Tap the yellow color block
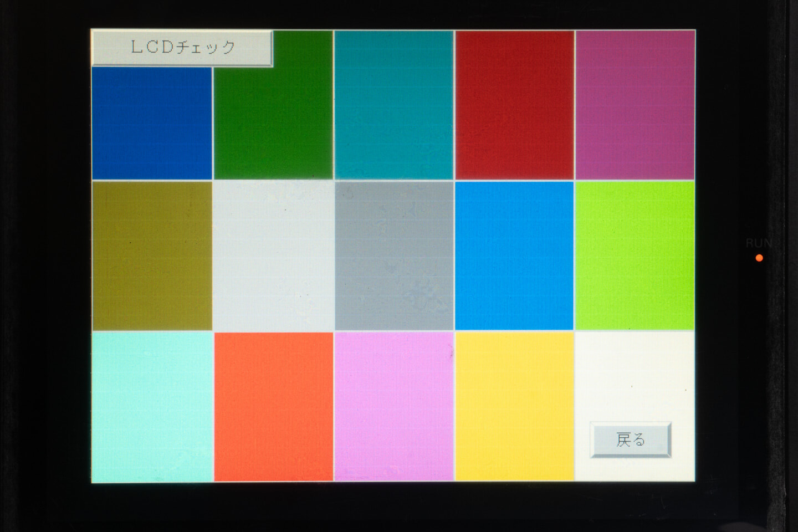The image size is (798, 532). tap(514, 407)
